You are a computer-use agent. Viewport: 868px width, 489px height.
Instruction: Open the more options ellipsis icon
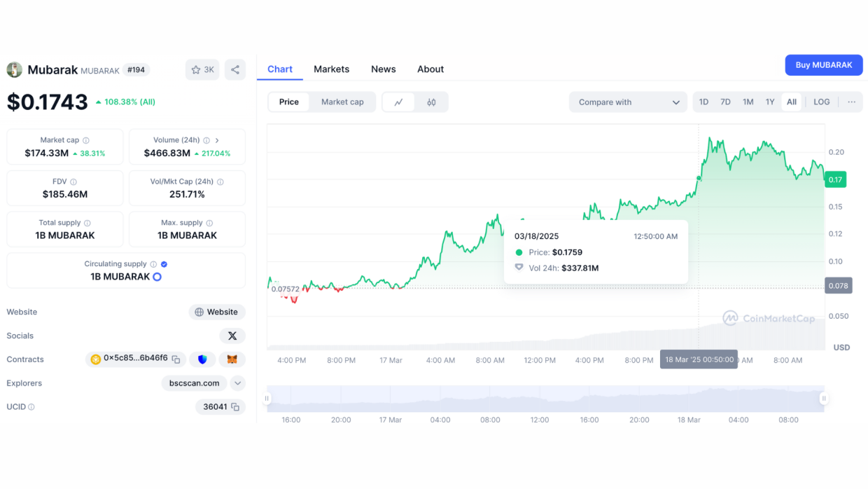(x=852, y=102)
